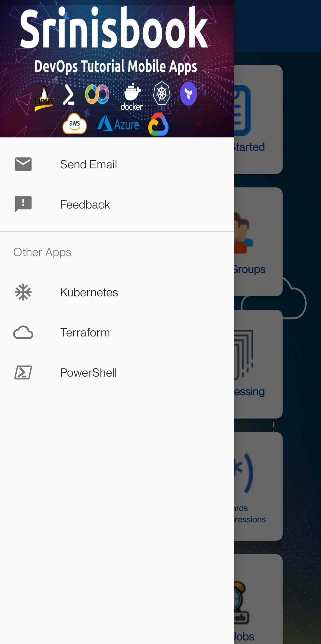
Task: Tap the PowerShell terminal icon
Action: pyautogui.click(x=23, y=372)
